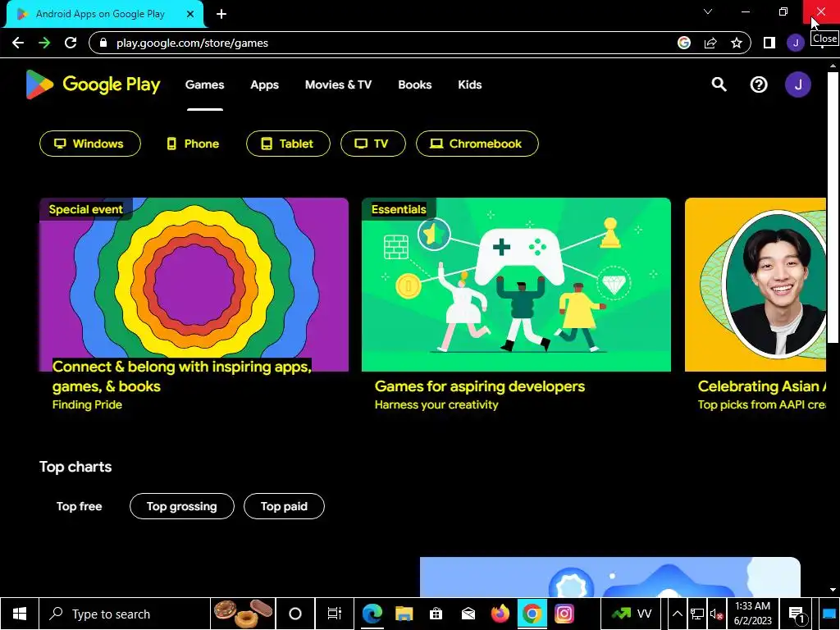
Task: Launch Microsoft Edge from the taskbar
Action: pyautogui.click(x=372, y=614)
